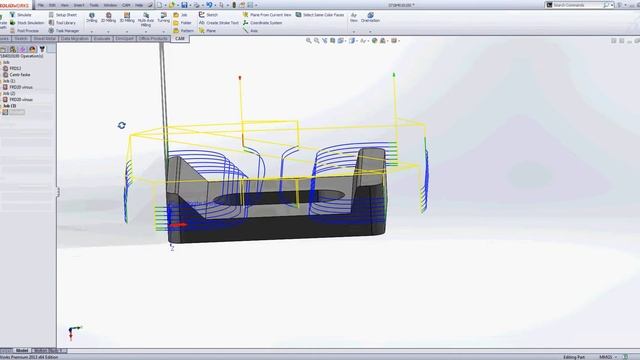This screenshot has height=360, width=640.
Task: Open the Stock Simulation tool
Action: (27, 23)
